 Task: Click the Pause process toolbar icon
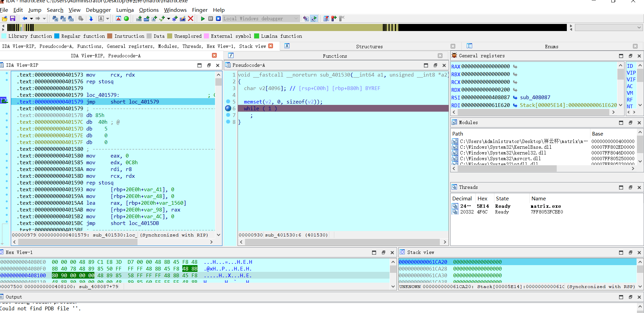pos(210,19)
